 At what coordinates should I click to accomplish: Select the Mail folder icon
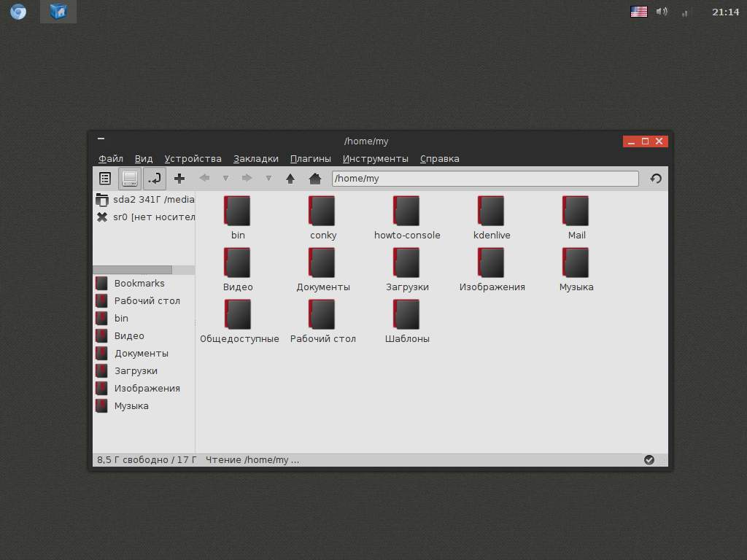(576, 211)
